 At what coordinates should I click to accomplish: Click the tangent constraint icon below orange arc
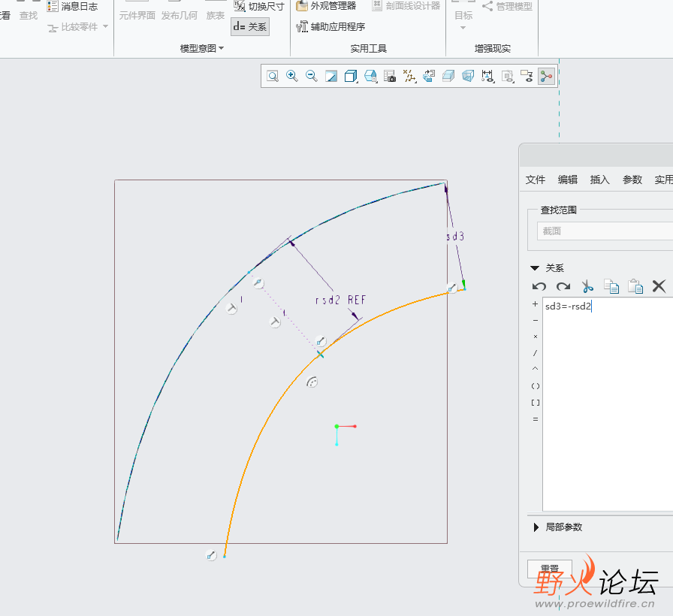coord(312,382)
